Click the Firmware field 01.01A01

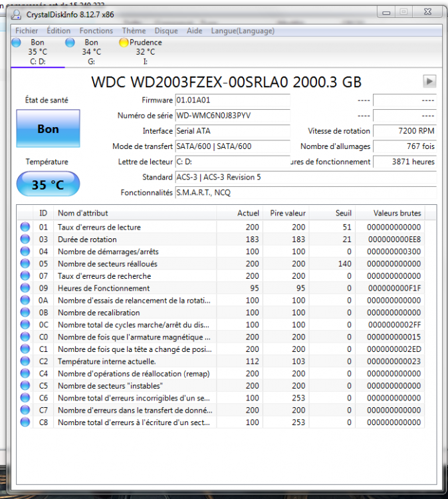click(233, 100)
